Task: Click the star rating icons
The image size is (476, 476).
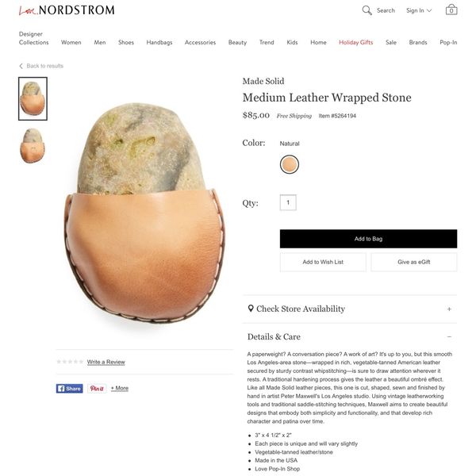Action: pos(70,362)
